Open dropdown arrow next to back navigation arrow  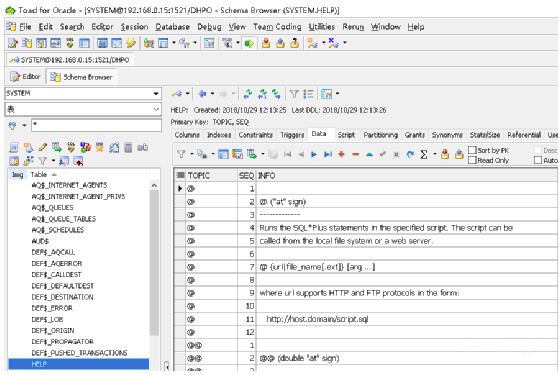tap(212, 94)
